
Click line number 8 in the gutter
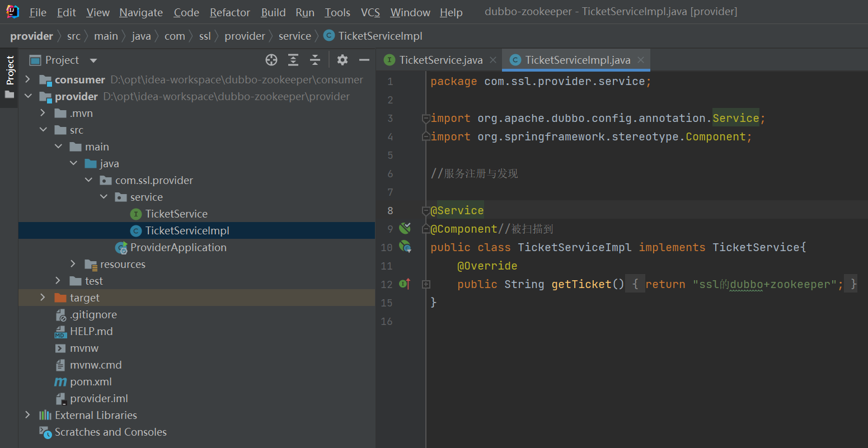390,210
